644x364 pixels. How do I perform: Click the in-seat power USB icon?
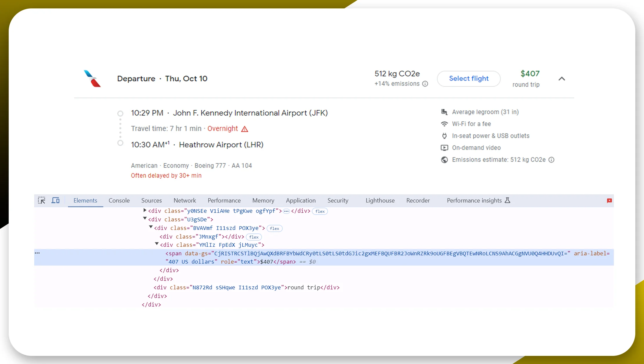coord(444,135)
